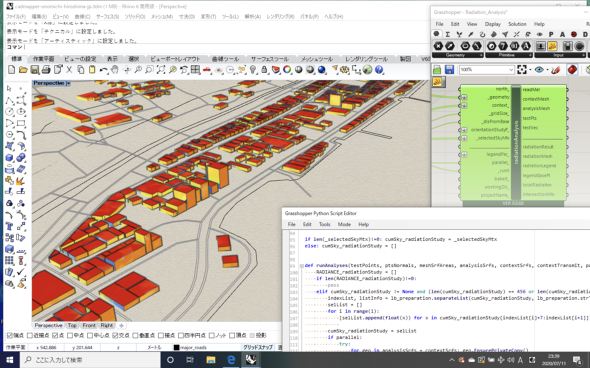Select the pan hand tool icon
590x368 pixels.
pos(115,70)
